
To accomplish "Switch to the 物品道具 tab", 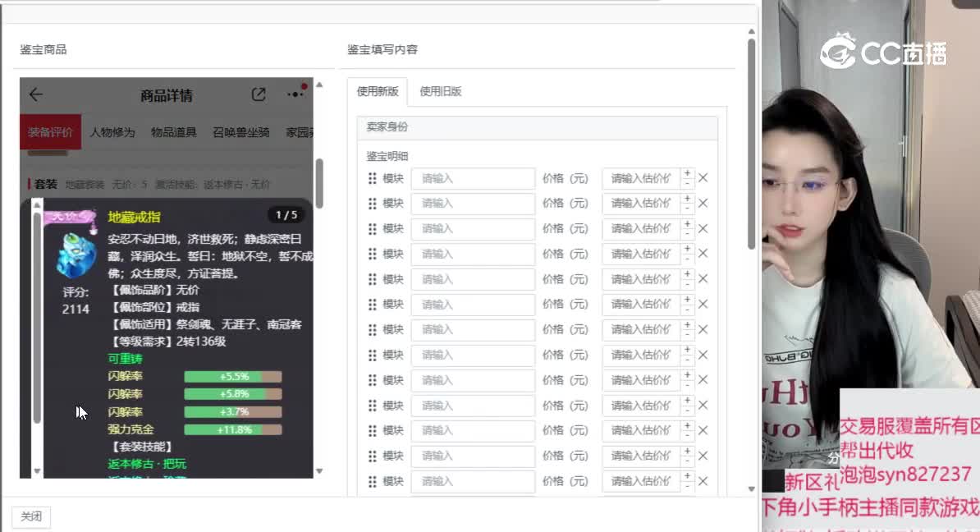I will click(174, 132).
